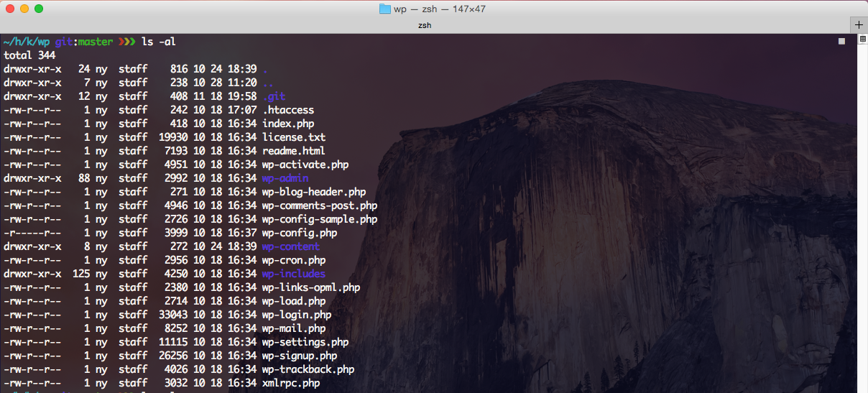The width and height of the screenshot is (868, 393).
Task: Click timestamp '17:07' on the .htaccess row
Action: pos(242,110)
